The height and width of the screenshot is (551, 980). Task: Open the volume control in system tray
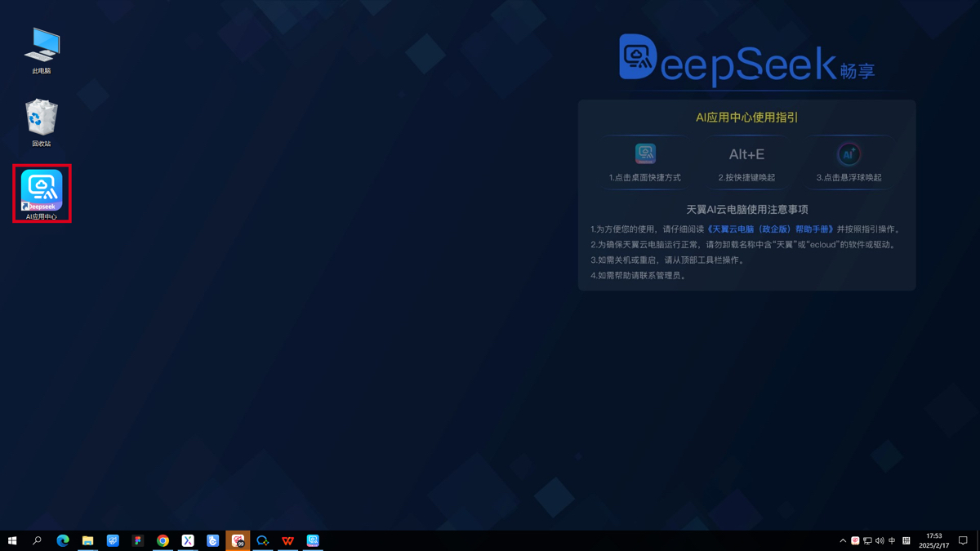[x=880, y=540]
